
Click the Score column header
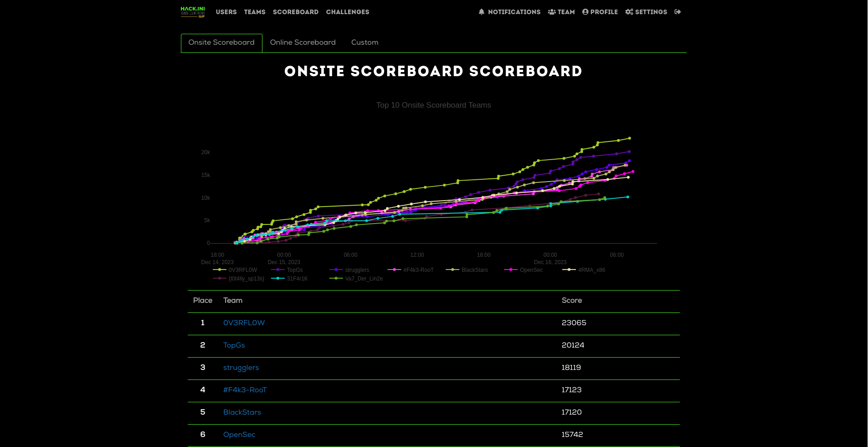point(571,301)
